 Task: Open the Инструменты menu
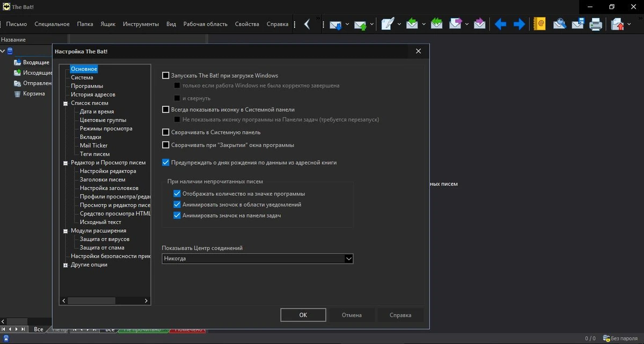pos(141,24)
